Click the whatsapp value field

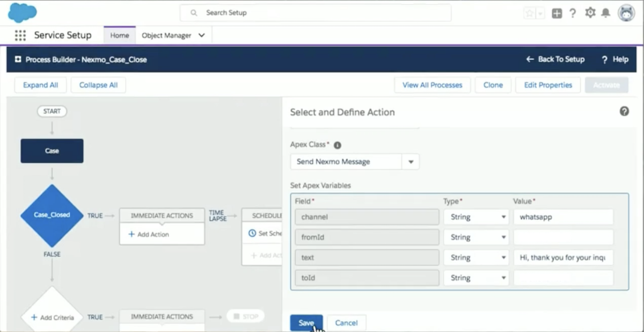[x=563, y=217]
